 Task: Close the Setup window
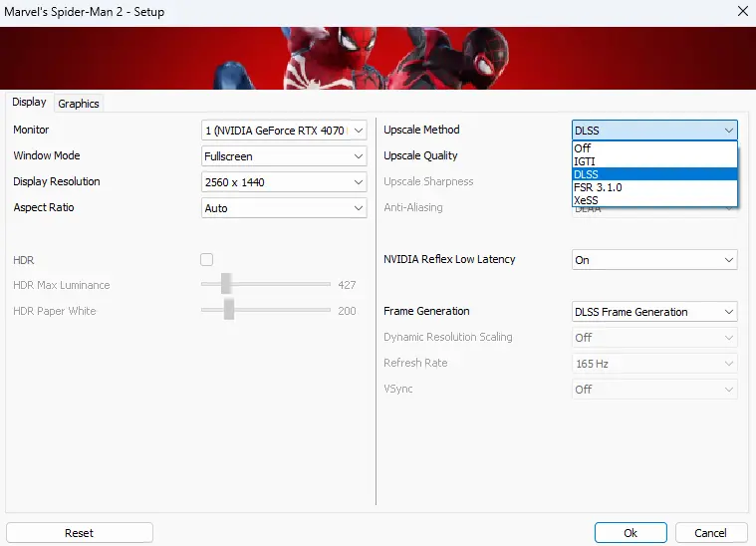743,11
